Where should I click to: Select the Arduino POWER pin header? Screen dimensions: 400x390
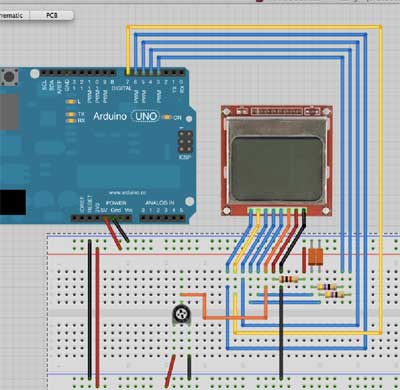click(x=101, y=218)
